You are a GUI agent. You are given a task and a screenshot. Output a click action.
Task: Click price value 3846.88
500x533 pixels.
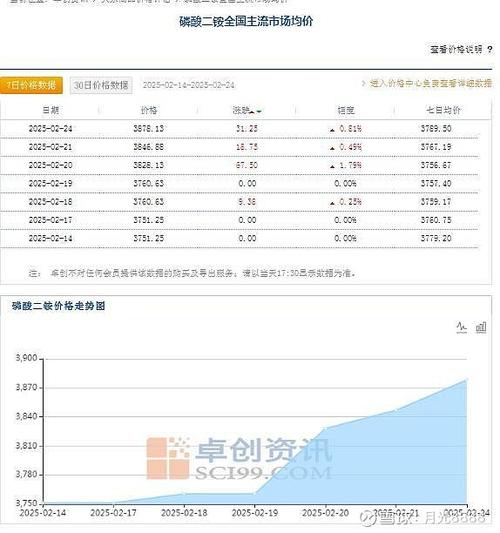pyautogui.click(x=149, y=147)
